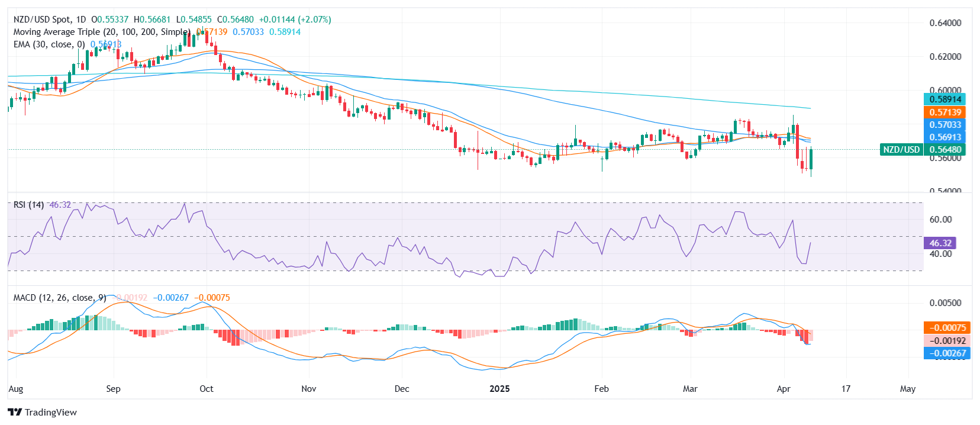Select the Moving Average Triple indicator legend
The image size is (980, 425).
click(x=102, y=32)
